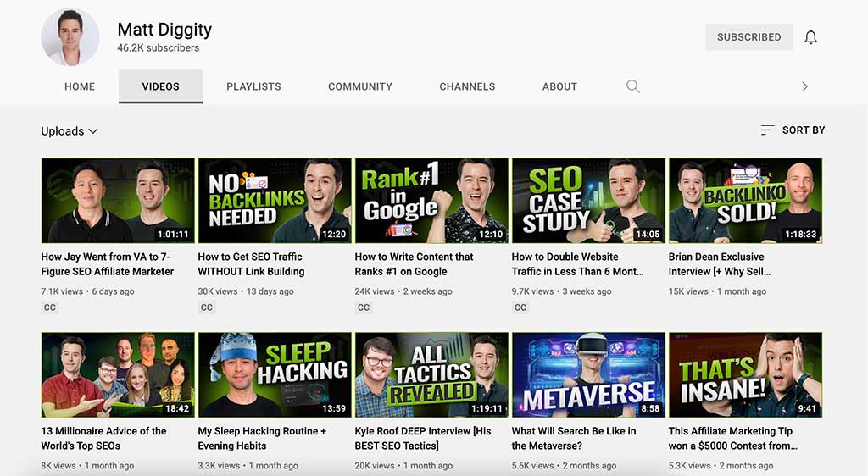Click title '13 Millionaire Advice of the World's Top SEOs'
This screenshot has width=868, height=476.
(x=103, y=439)
